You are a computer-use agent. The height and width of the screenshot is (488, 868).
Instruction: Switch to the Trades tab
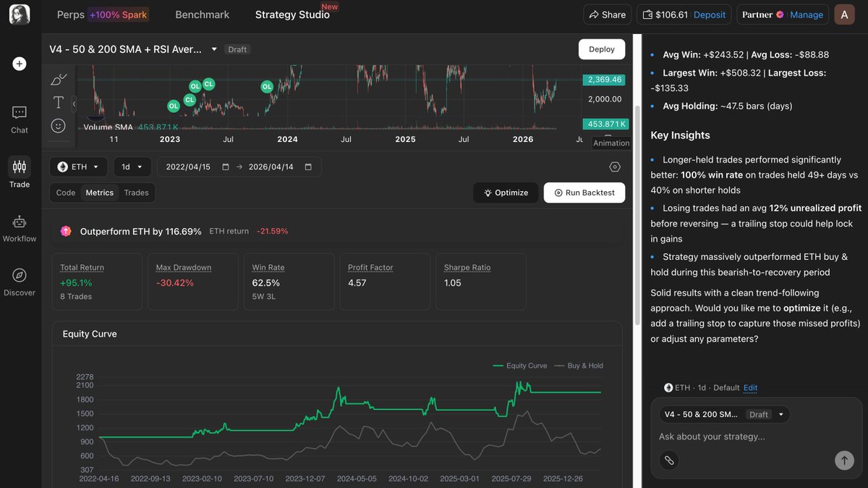point(136,193)
